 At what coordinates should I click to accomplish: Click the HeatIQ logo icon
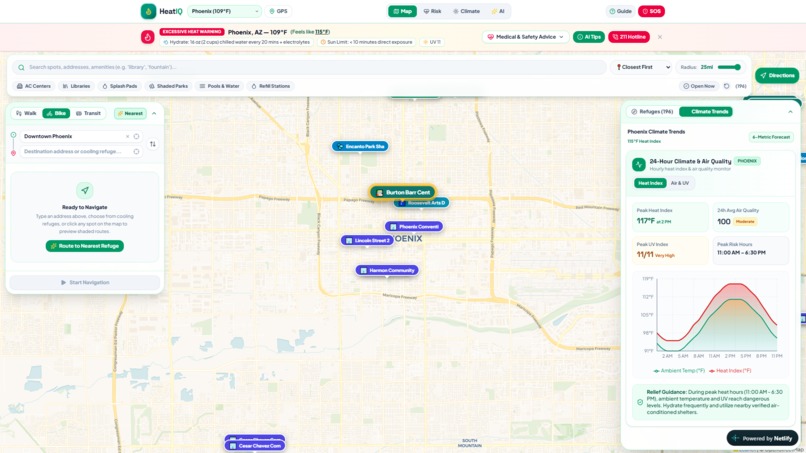tap(148, 11)
